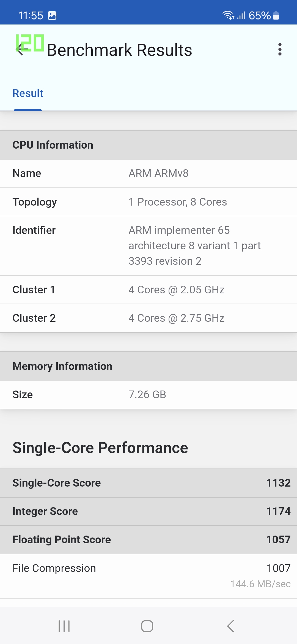Tap the battery indicator icon
This screenshot has width=297, height=644.
tap(276, 16)
